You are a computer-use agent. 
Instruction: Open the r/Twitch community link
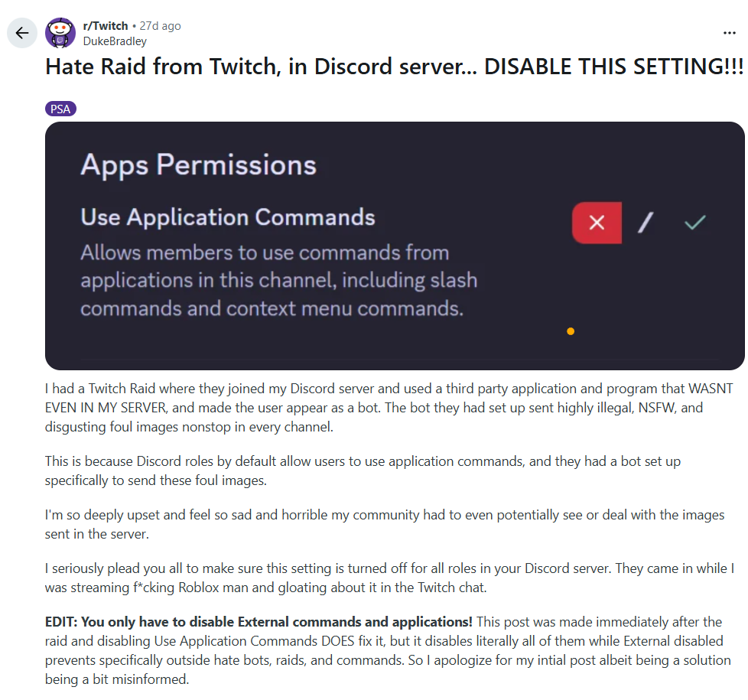pos(106,26)
